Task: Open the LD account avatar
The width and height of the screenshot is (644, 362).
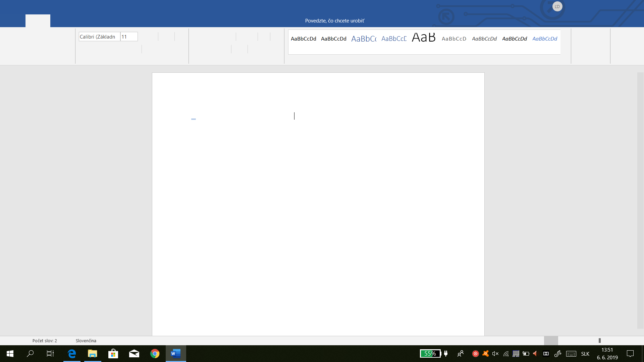Action: [557, 6]
